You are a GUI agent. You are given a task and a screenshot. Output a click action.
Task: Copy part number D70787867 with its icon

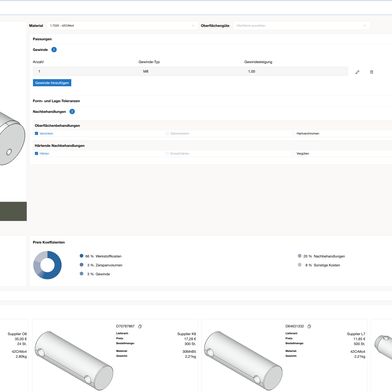coord(140,326)
